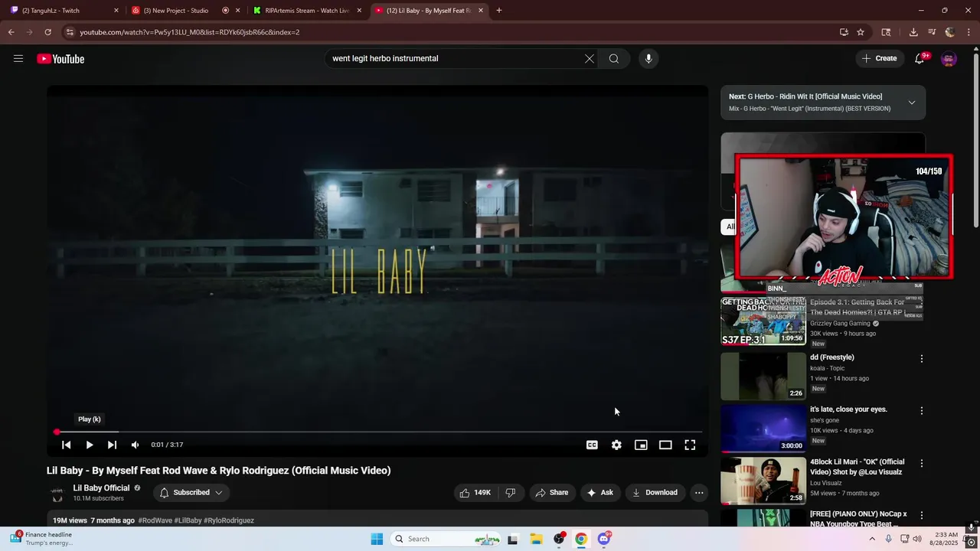Open options for PIANO ONLY NoCap video
The image size is (980, 551).
point(922,515)
